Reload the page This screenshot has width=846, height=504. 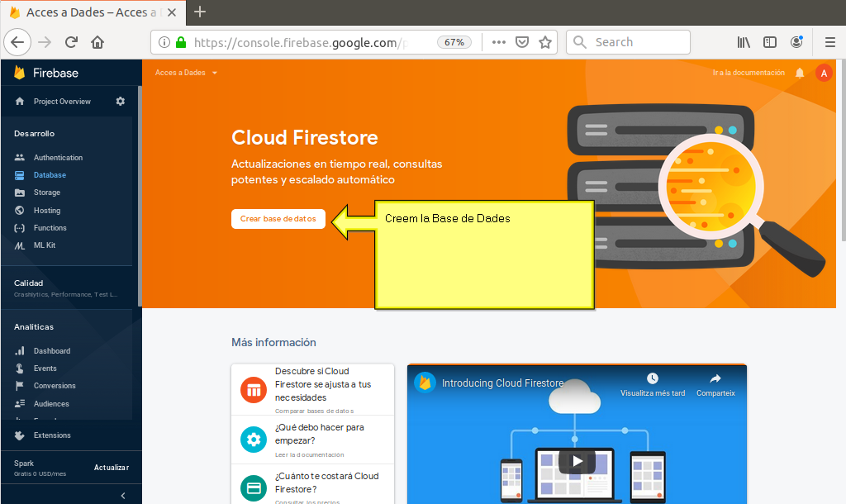click(71, 42)
